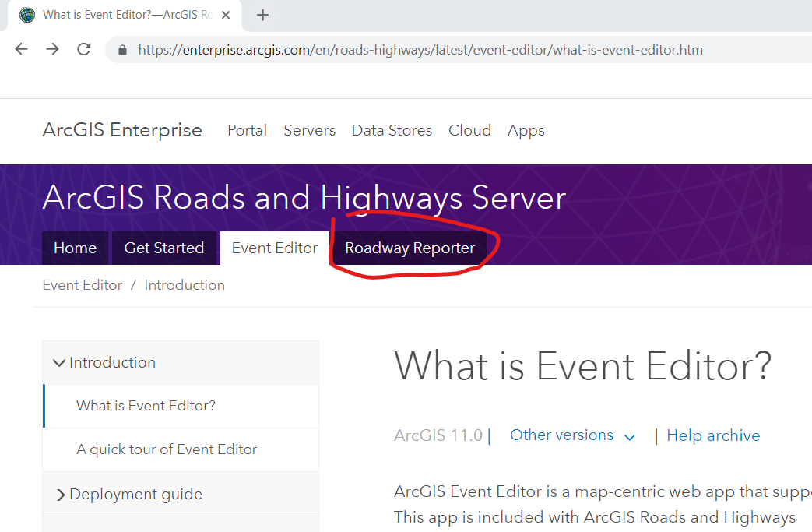The width and height of the screenshot is (812, 532).
Task: Collapse the Introduction sidebar section
Action: pyautogui.click(x=180, y=363)
